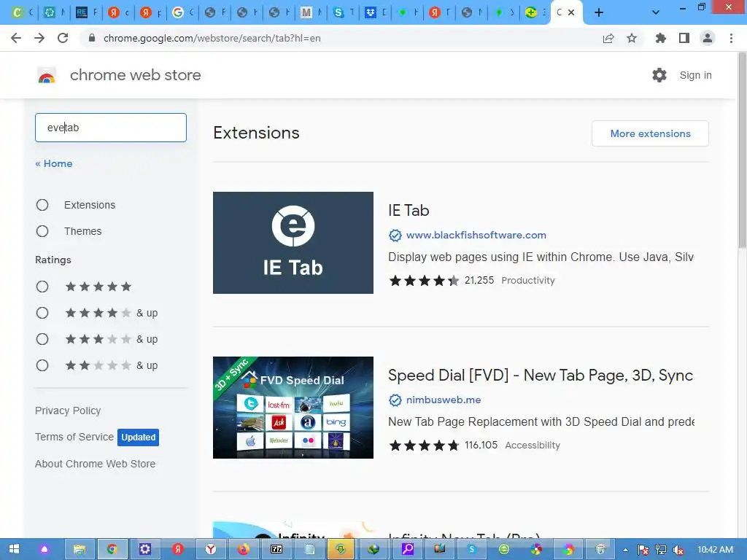Click the taskbar clock showing 10:42 AM
This screenshot has width=747, height=560.
(x=715, y=550)
